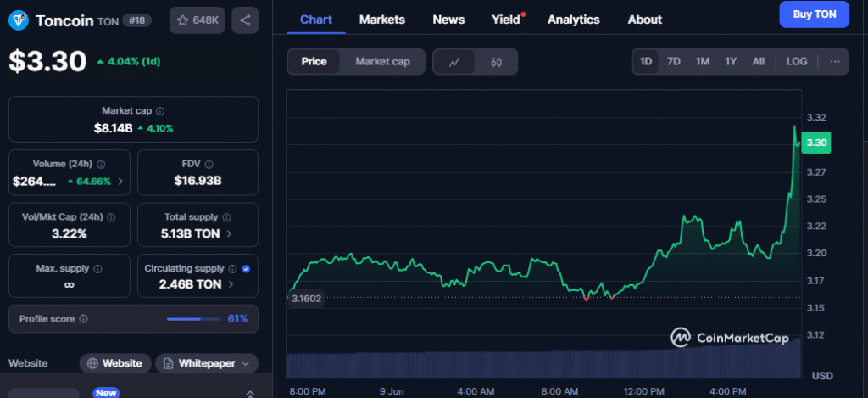Image resolution: width=868 pixels, height=398 pixels.
Task: Click the 61% profile score value
Action: click(x=237, y=319)
